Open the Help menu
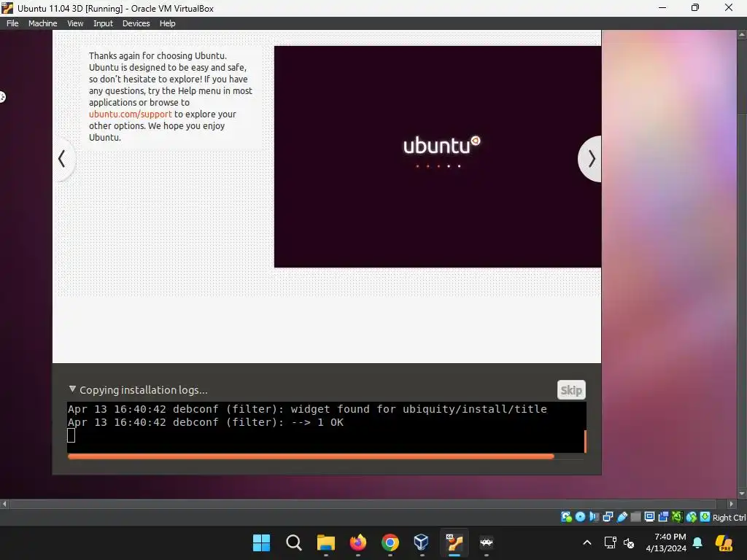The width and height of the screenshot is (747, 560). pyautogui.click(x=167, y=23)
